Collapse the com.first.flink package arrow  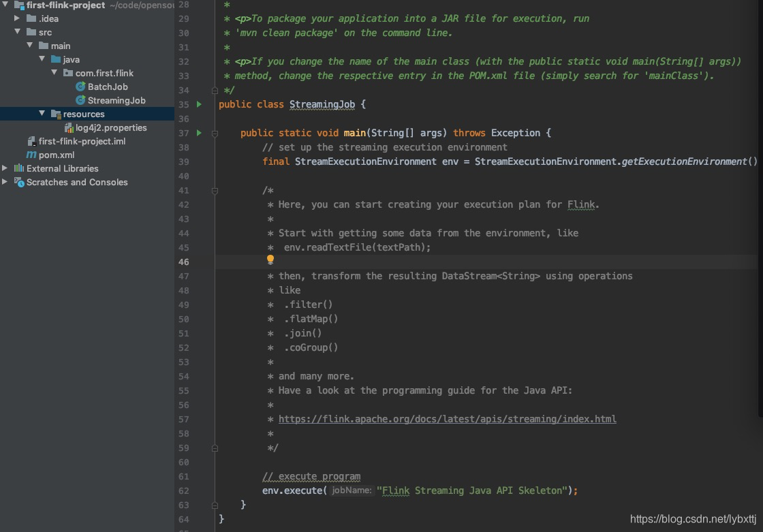pyautogui.click(x=54, y=72)
